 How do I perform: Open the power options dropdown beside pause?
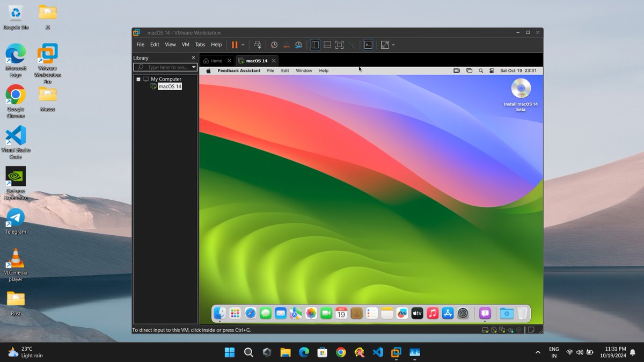pos(243,45)
